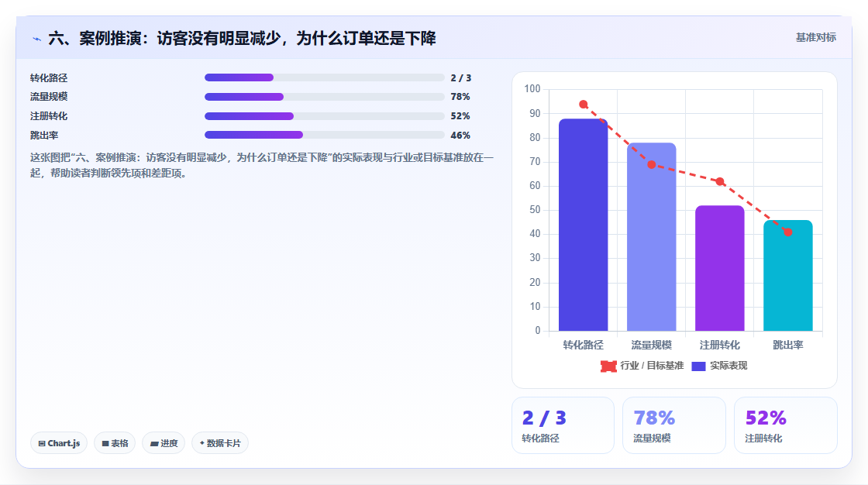
Task: Click the 流量规模 label in the progress list
Action: (49, 97)
